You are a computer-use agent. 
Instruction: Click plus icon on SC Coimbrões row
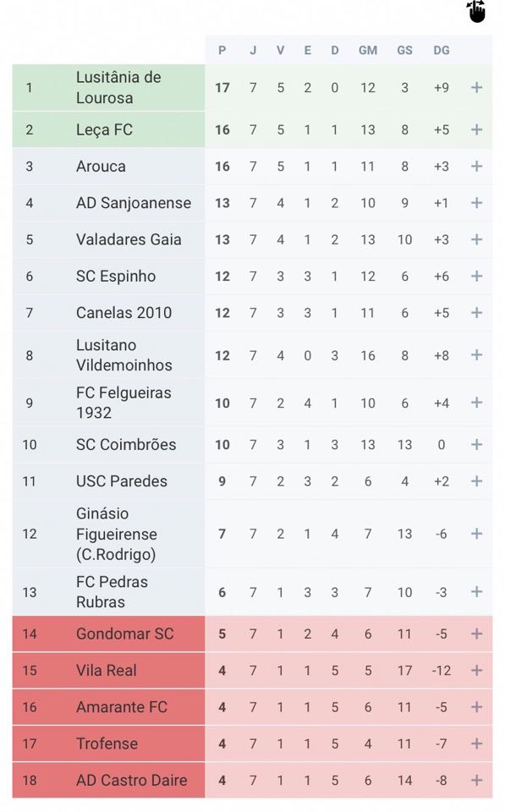[x=476, y=445]
